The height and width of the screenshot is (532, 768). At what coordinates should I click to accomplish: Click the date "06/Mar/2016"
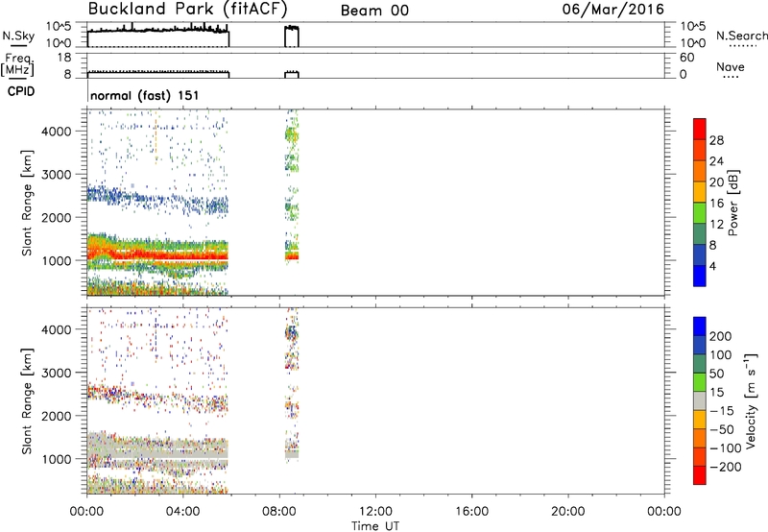(x=612, y=10)
